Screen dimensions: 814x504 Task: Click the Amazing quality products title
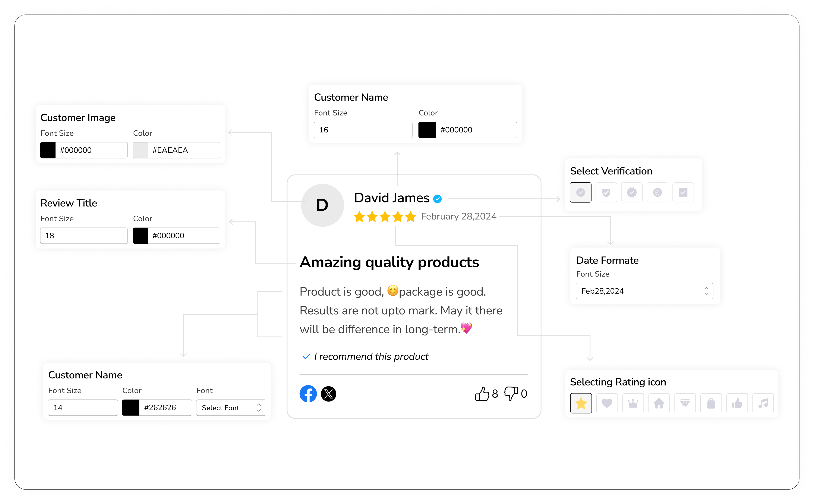click(389, 262)
